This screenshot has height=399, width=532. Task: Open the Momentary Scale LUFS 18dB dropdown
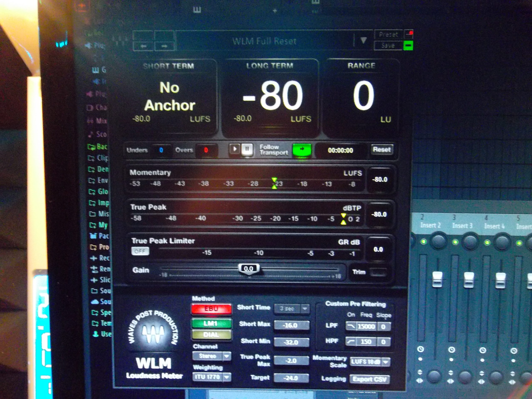click(x=370, y=362)
